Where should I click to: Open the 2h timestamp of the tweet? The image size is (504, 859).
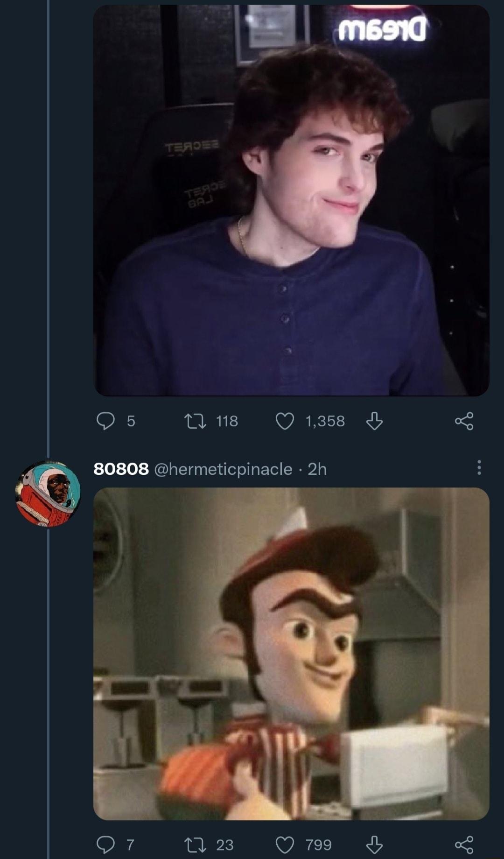317,469
